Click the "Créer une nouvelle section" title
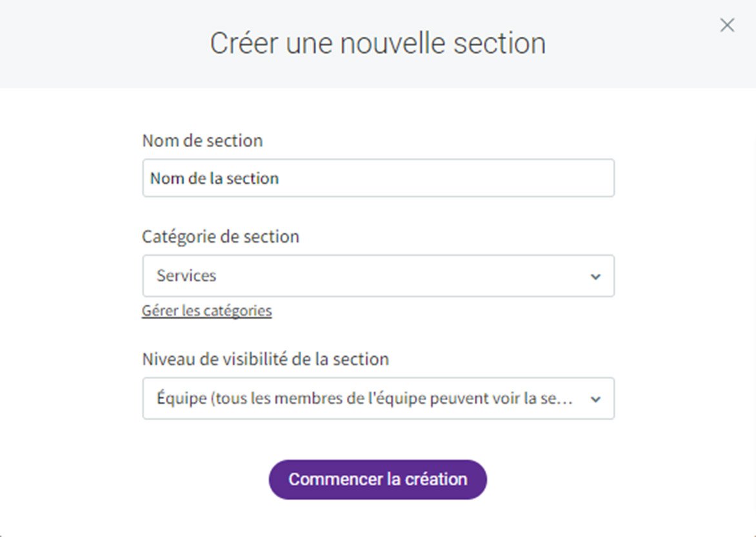The width and height of the screenshot is (756, 537). point(378,44)
